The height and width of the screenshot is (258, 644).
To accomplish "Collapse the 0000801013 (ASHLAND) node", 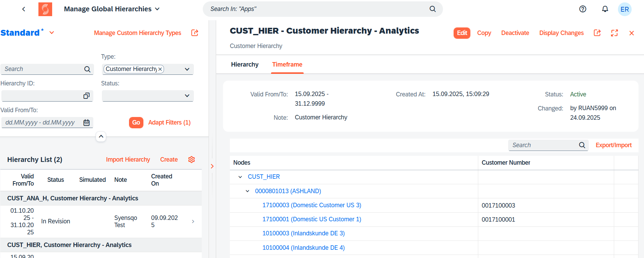I will pyautogui.click(x=247, y=191).
